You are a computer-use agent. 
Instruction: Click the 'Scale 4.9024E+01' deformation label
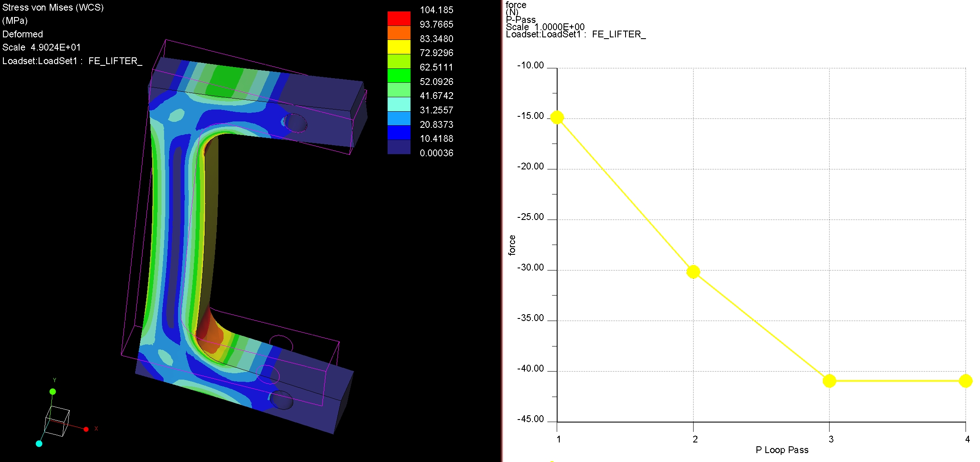click(41, 47)
